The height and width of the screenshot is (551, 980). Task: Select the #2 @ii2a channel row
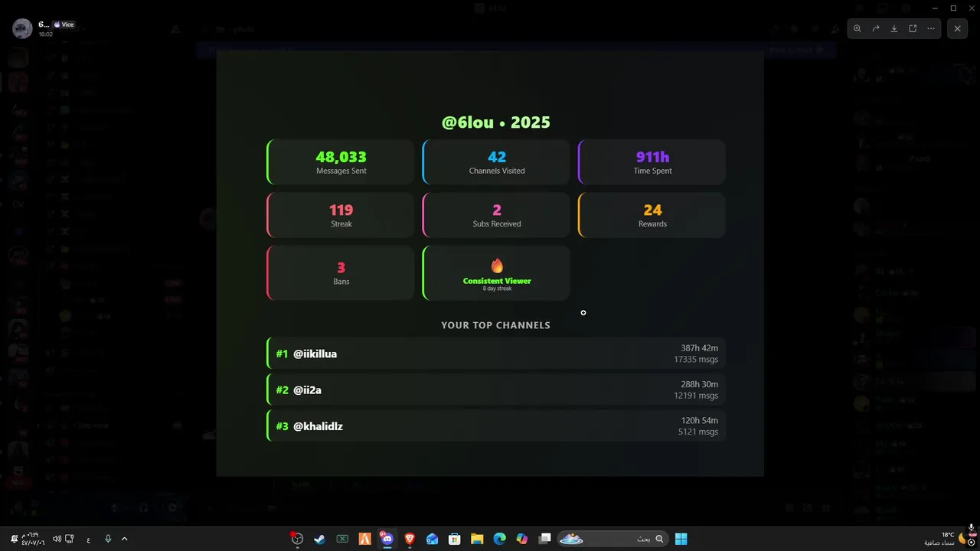496,390
